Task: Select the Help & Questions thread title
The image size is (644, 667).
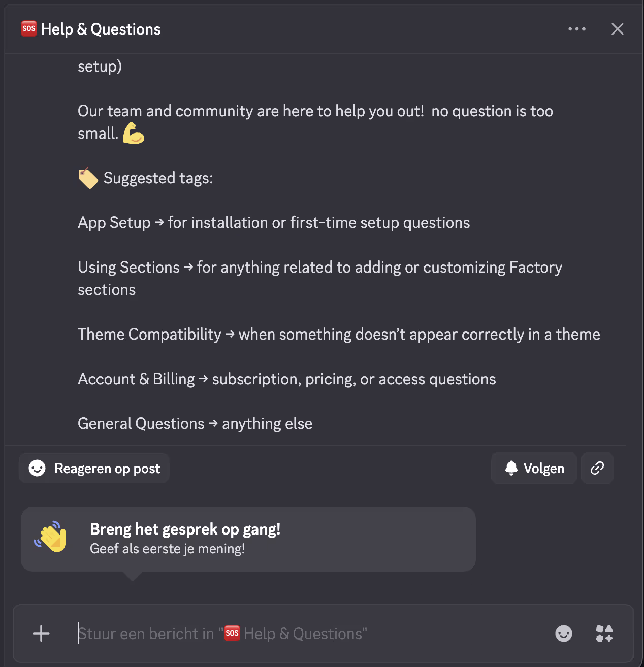Action: pos(101,29)
